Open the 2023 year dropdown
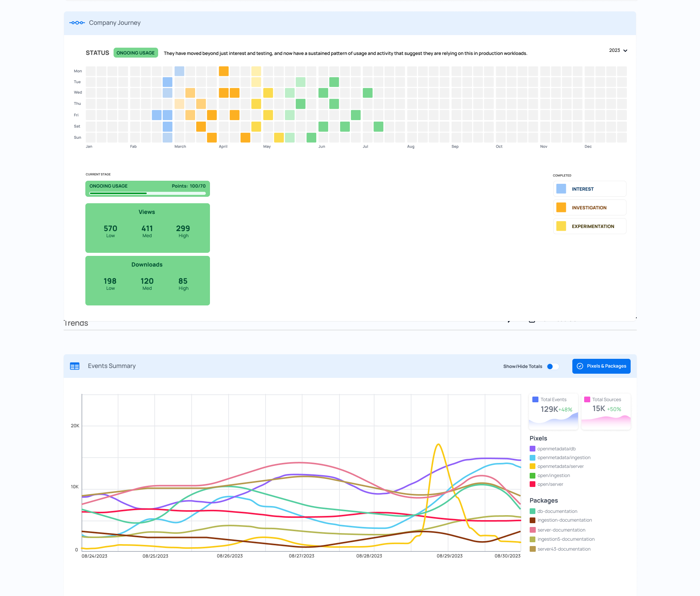 (x=614, y=50)
